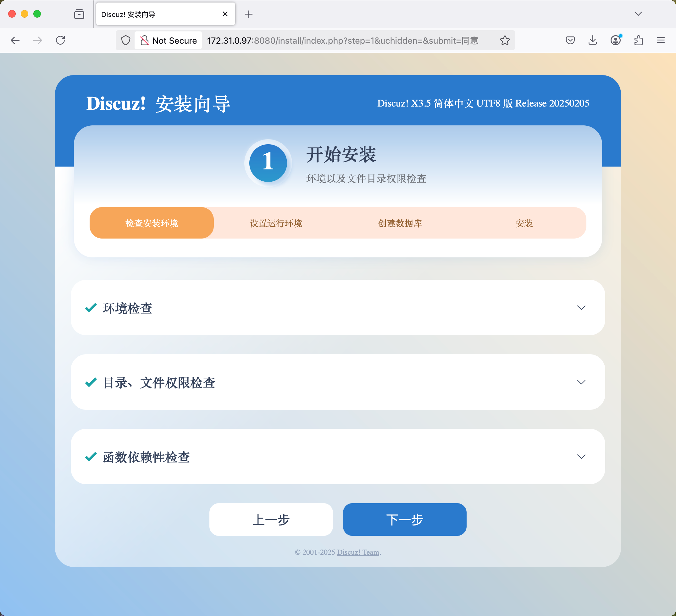Expand the 目录、文件权限检查 section chevron
This screenshot has width=676, height=616.
581,382
